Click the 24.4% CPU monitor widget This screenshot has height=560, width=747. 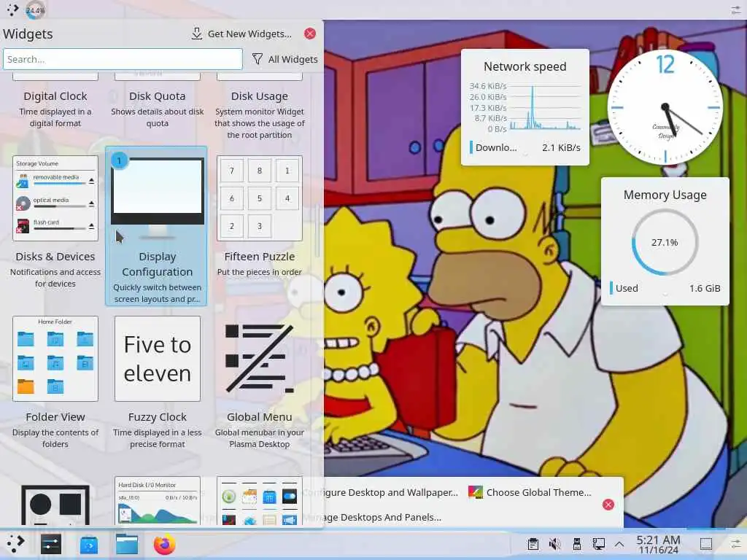[35, 10]
